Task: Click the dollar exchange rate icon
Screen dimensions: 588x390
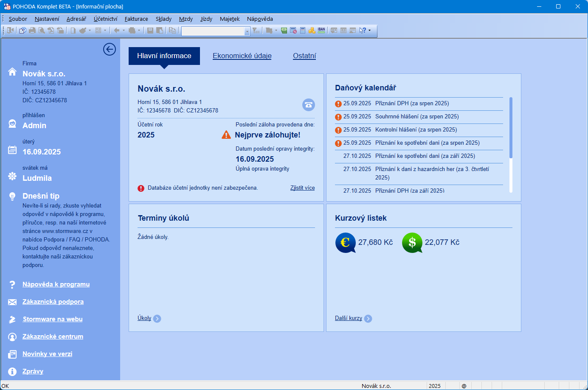Action: click(412, 243)
